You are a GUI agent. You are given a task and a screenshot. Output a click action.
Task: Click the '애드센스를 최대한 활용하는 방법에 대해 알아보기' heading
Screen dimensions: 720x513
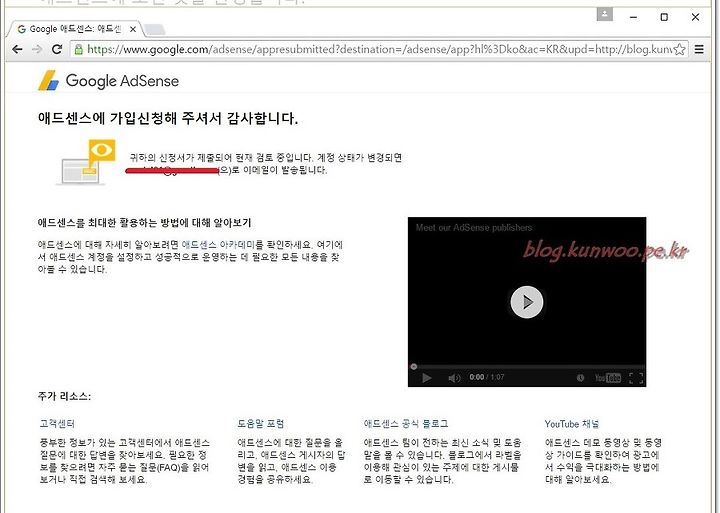(144, 223)
